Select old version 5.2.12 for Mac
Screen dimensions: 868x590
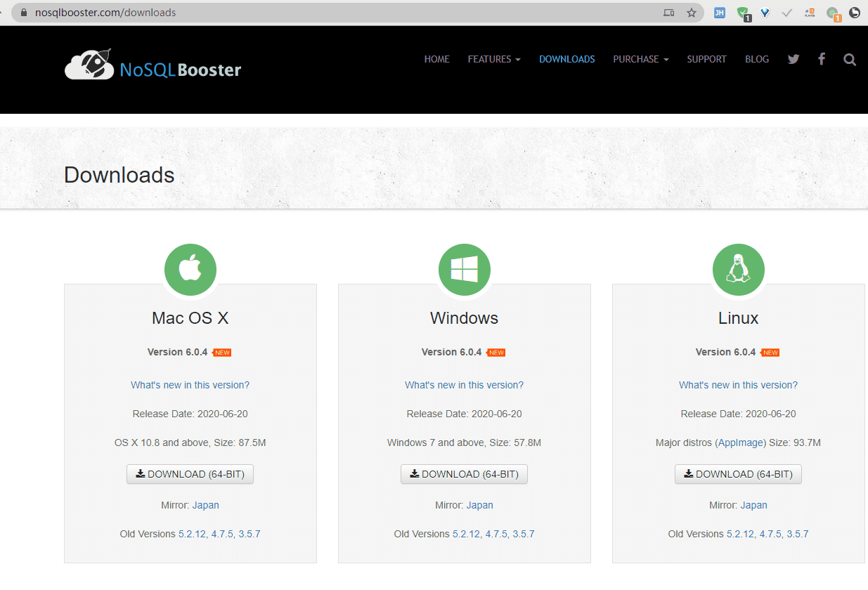192,534
